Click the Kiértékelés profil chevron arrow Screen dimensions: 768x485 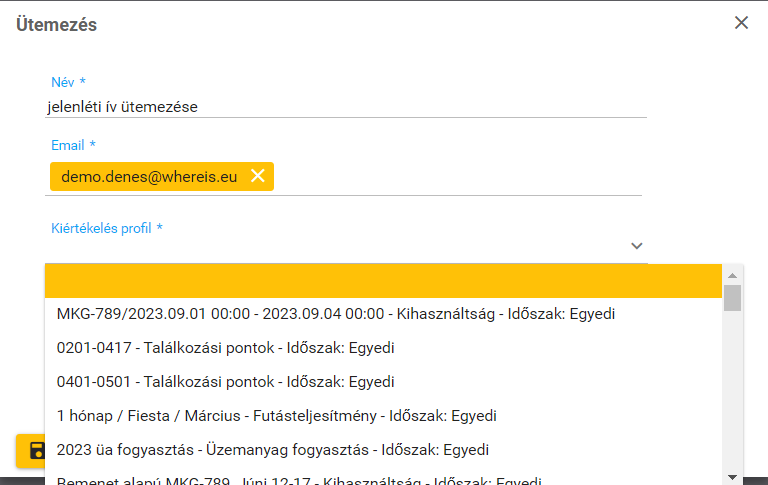pos(636,246)
